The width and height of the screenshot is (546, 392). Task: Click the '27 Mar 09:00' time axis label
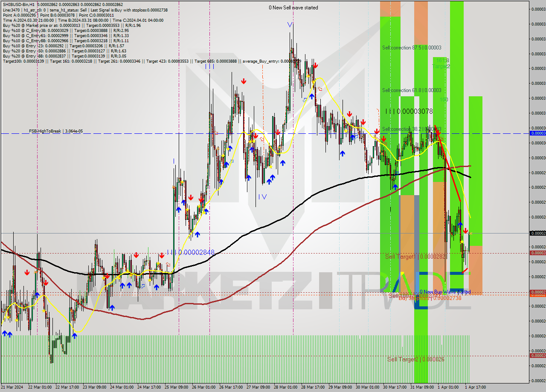258,387
